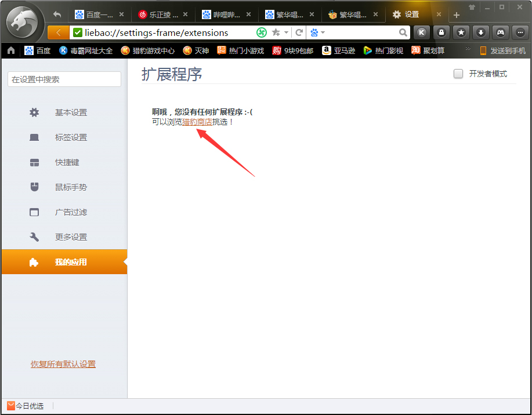This screenshot has height=415, width=532.
Task: Click the lock icon on the toolbar
Action: [x=441, y=32]
